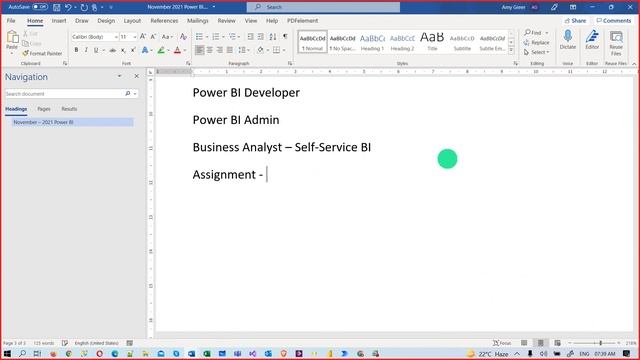Switch to the References tab
Viewport: 640px width, 360px height.
pyautogui.click(x=164, y=20)
